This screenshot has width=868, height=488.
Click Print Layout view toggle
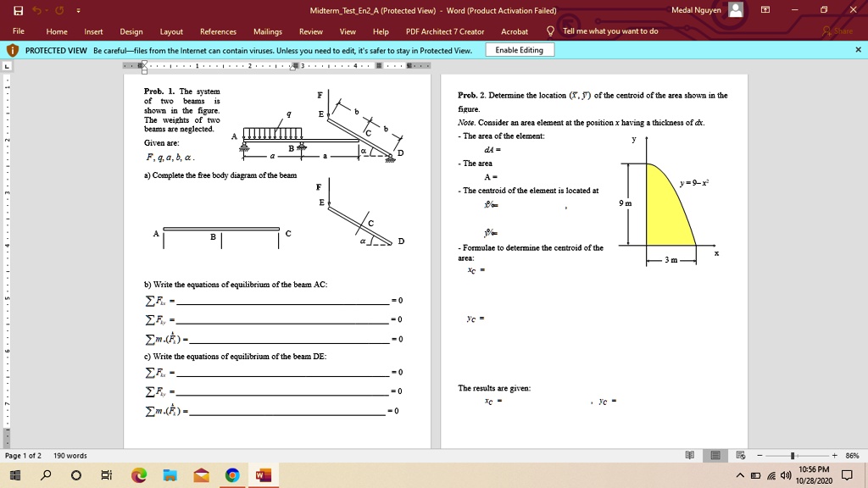pyautogui.click(x=715, y=455)
